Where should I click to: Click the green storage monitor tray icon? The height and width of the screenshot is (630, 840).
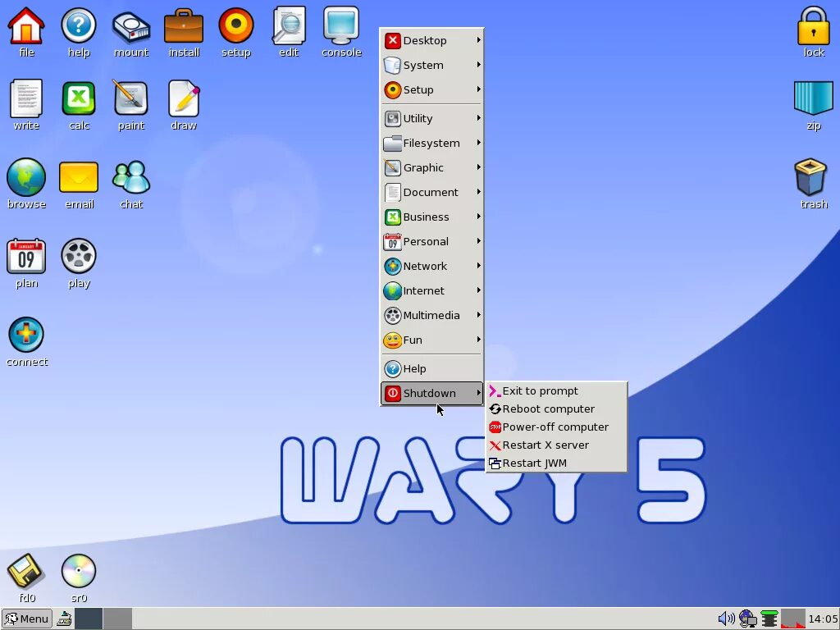point(769,619)
